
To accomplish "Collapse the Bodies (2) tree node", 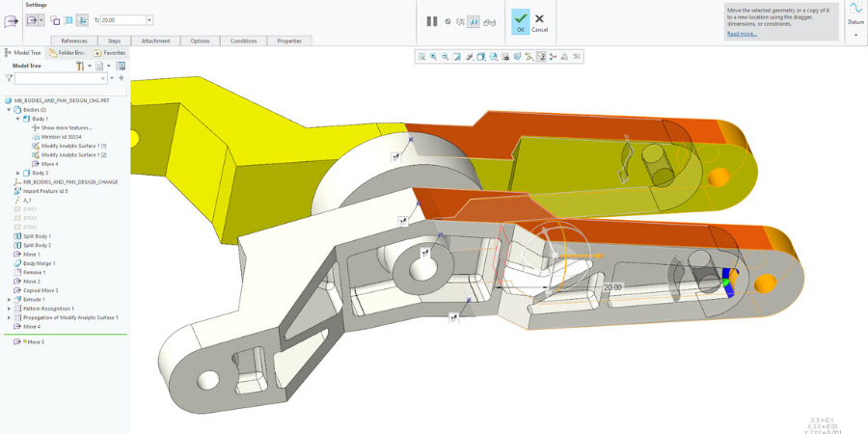I will pos(9,110).
